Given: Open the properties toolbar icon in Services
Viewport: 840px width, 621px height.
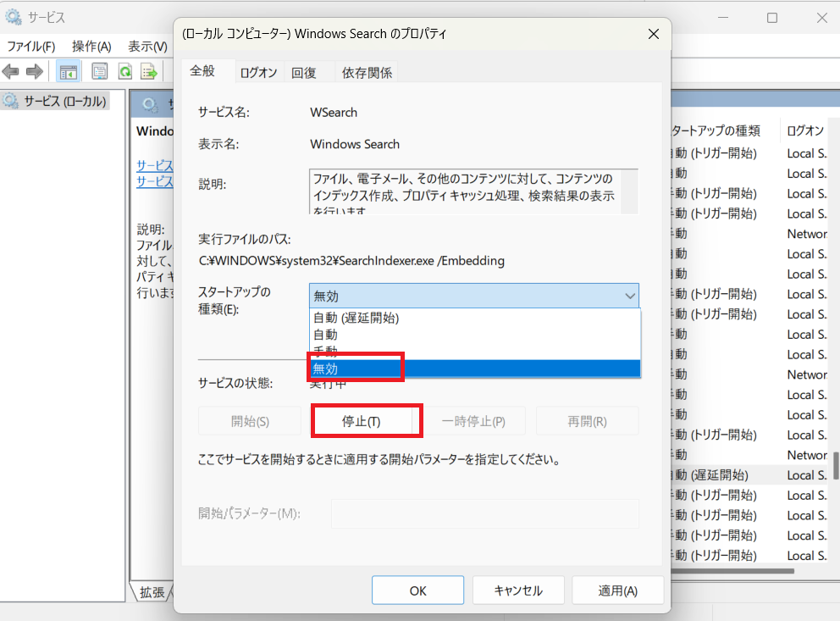Looking at the screenshot, I should tap(99, 71).
